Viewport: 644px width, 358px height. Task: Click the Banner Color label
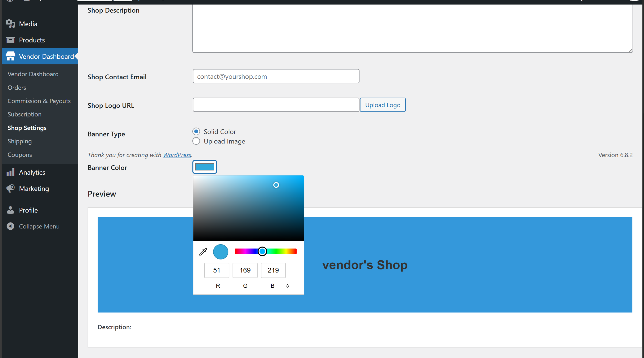[107, 168]
